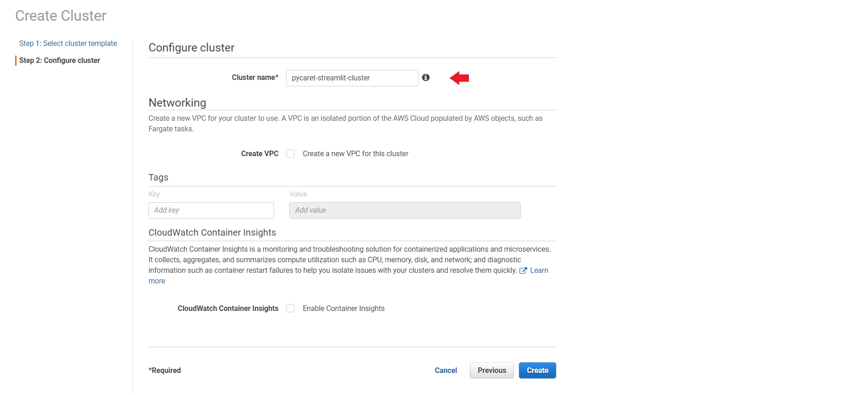Image resolution: width=868 pixels, height=395 pixels.
Task: Click the red arrow pointing at Cluster name
Action: pos(459,78)
